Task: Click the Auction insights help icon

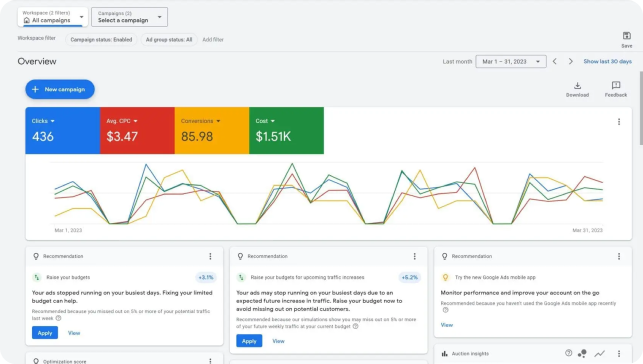Action: 568,353
